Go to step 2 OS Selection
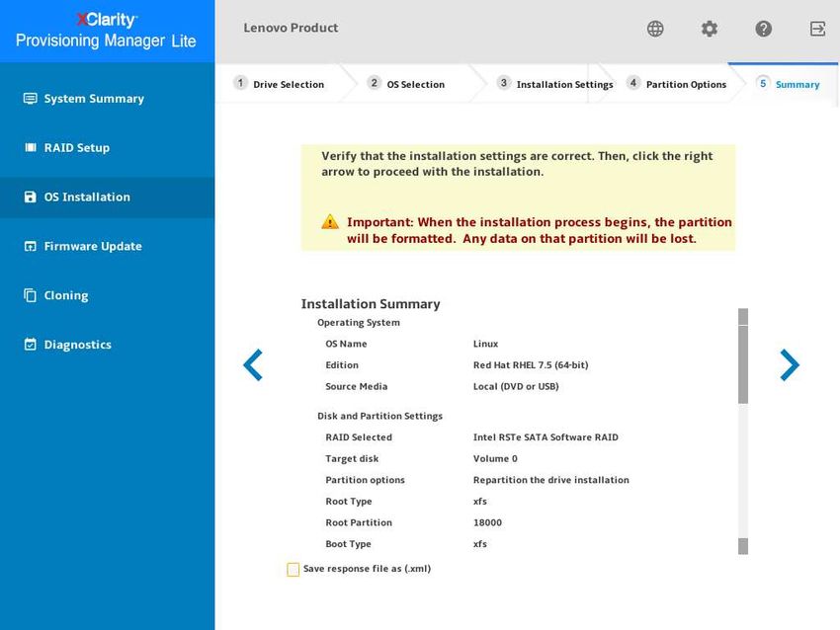The image size is (840, 630). pos(406,84)
